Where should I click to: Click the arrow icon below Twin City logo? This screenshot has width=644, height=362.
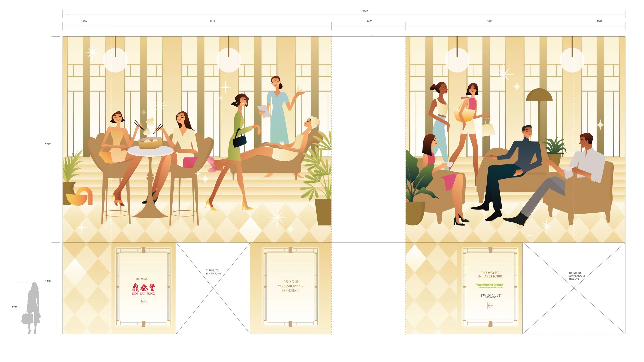click(x=490, y=306)
